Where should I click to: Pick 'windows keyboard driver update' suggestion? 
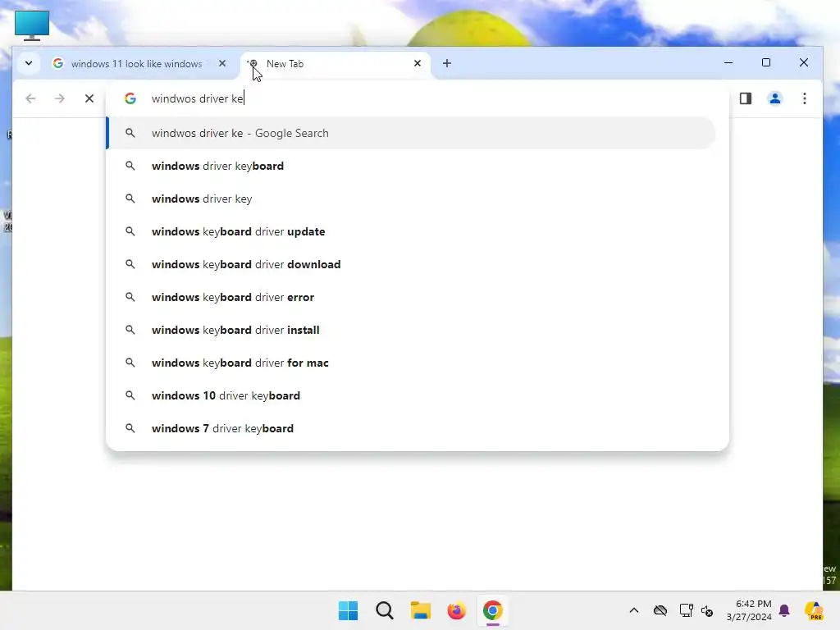(411, 231)
